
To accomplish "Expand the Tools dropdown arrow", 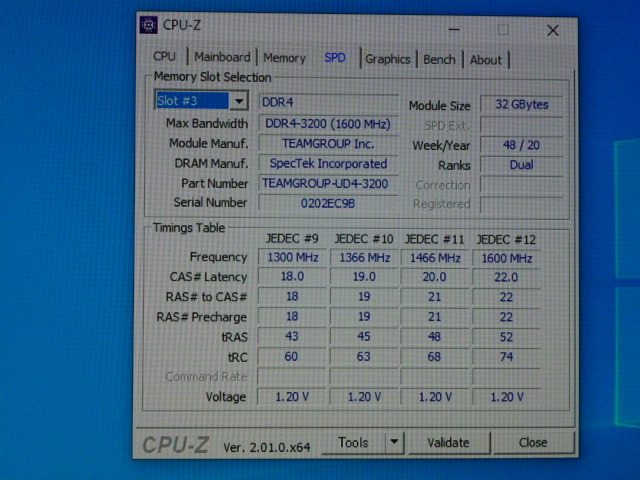I will coord(394,442).
